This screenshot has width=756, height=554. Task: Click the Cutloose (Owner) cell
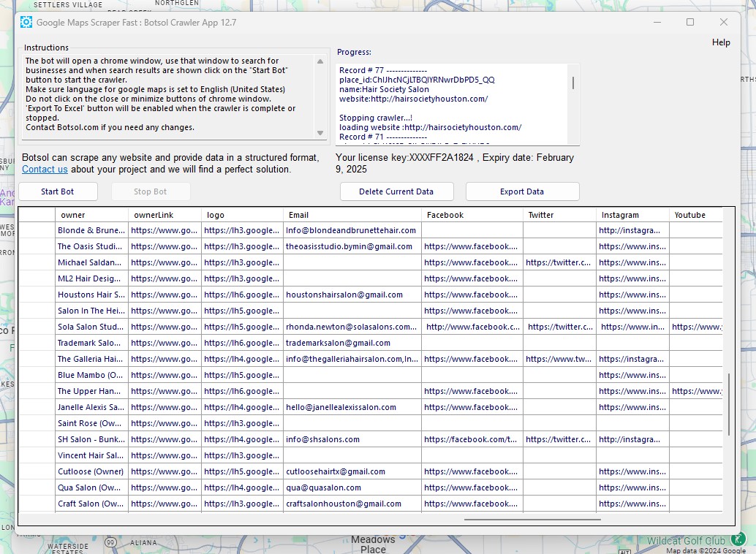tap(91, 472)
